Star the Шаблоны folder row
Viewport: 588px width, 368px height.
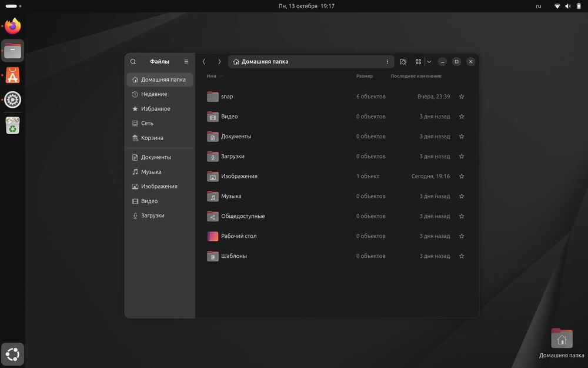tap(462, 256)
